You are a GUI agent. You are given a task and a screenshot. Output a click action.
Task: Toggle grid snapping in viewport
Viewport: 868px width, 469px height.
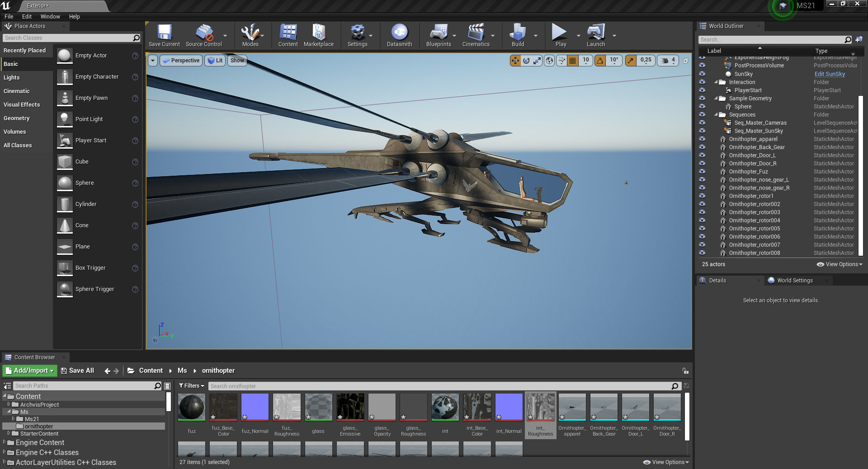tap(572, 61)
